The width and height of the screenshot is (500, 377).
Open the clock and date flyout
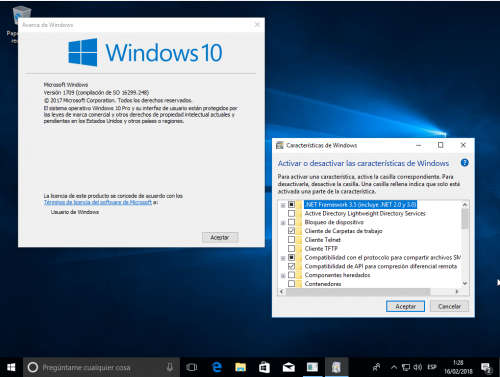click(x=458, y=367)
